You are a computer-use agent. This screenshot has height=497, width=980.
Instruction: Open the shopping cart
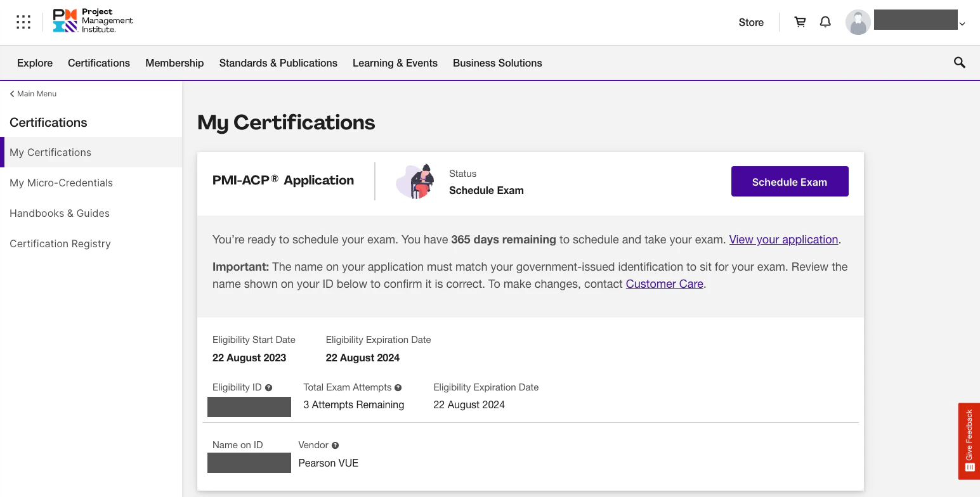[800, 22]
